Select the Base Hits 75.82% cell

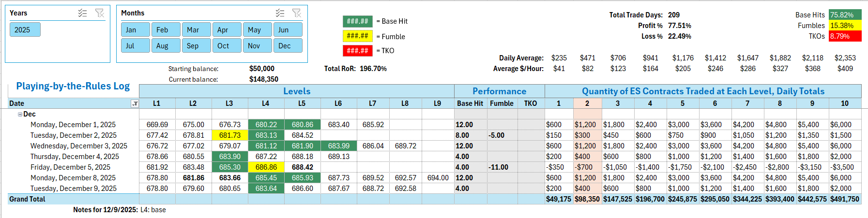tap(844, 15)
